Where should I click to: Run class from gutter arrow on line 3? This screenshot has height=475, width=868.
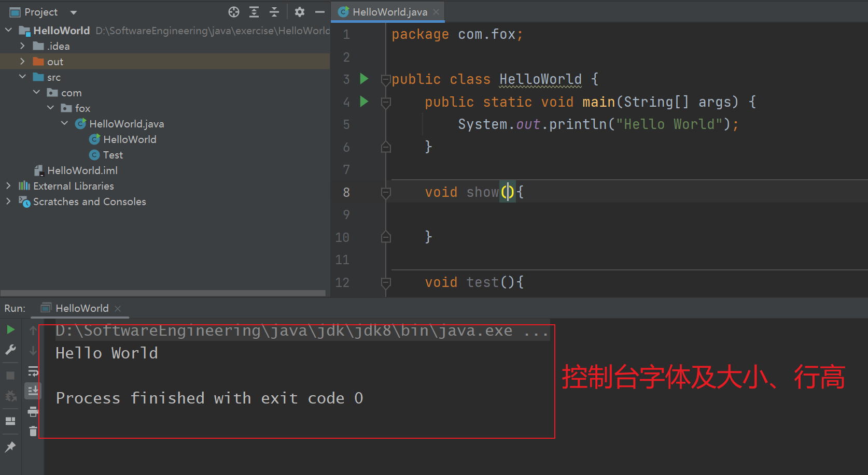(x=364, y=79)
